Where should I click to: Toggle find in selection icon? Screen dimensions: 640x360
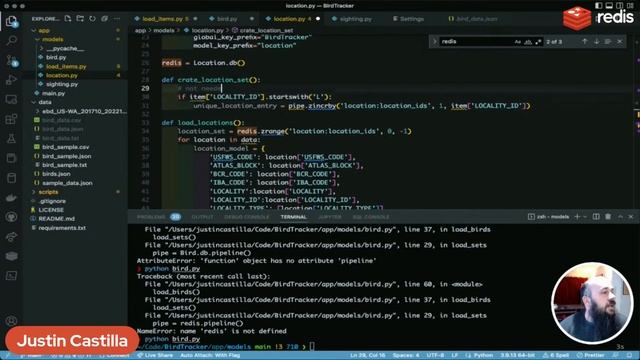tap(608, 42)
